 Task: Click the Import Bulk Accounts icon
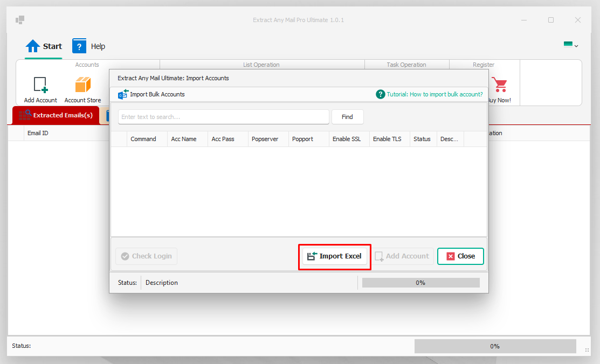click(123, 94)
